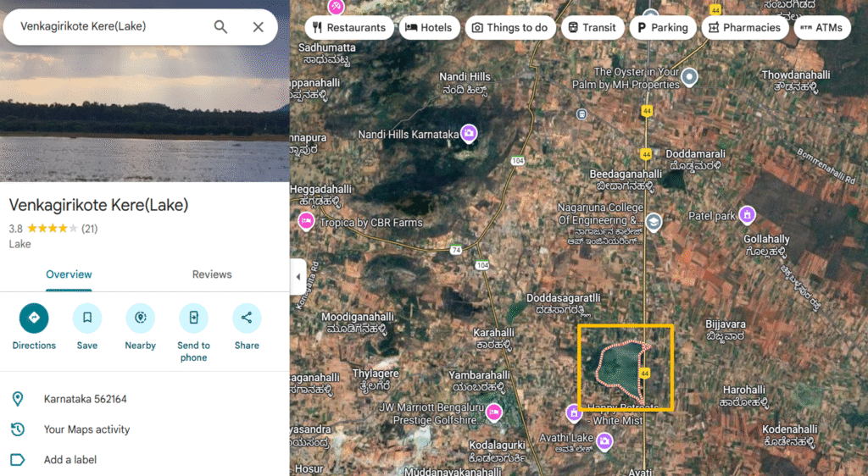
Task: Open Your Maps activity
Action: click(86, 429)
